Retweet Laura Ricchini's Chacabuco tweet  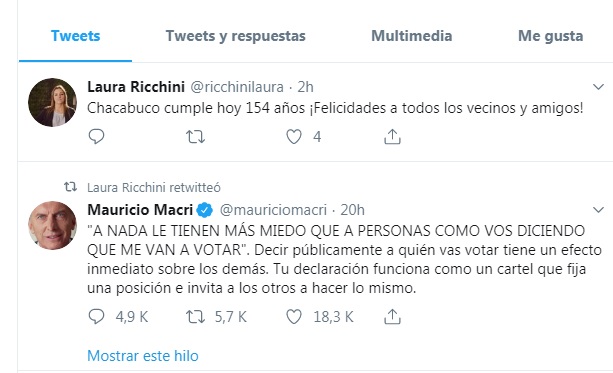pyautogui.click(x=195, y=137)
